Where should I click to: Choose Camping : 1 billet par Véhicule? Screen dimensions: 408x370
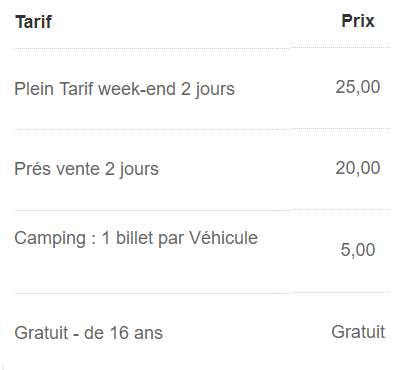[x=136, y=238]
